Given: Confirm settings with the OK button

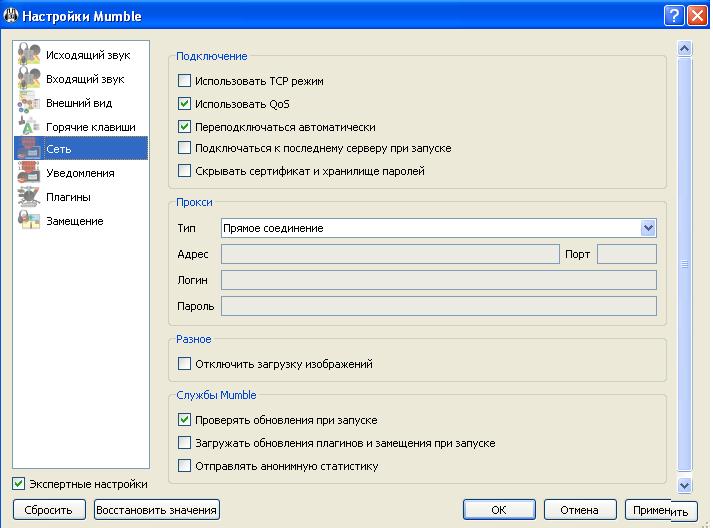Looking at the screenshot, I should (x=499, y=510).
